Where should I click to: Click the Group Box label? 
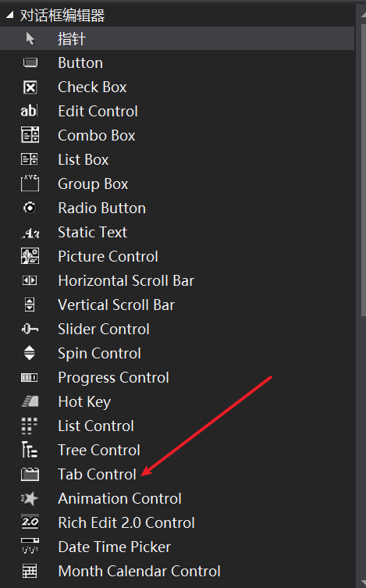click(x=93, y=184)
